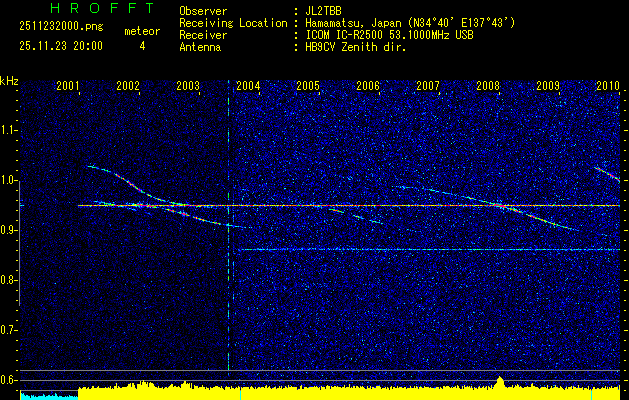Click the 1.1 frequency axis label
The width and height of the screenshot is (629, 400).
click(x=9, y=130)
